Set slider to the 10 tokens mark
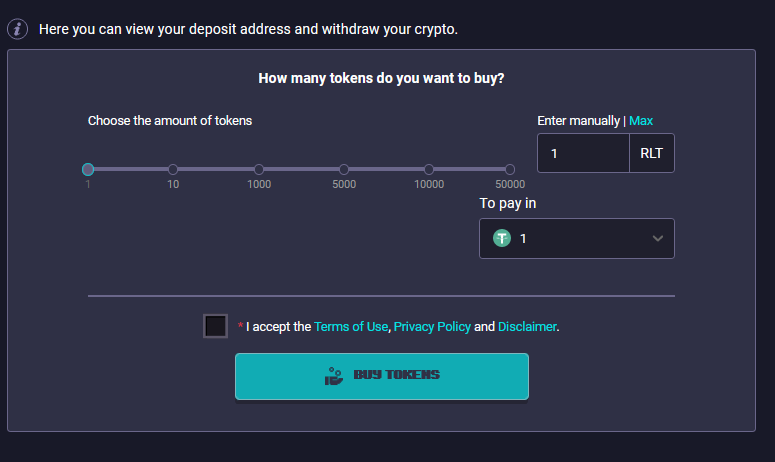The height and width of the screenshot is (462, 775). (x=173, y=169)
